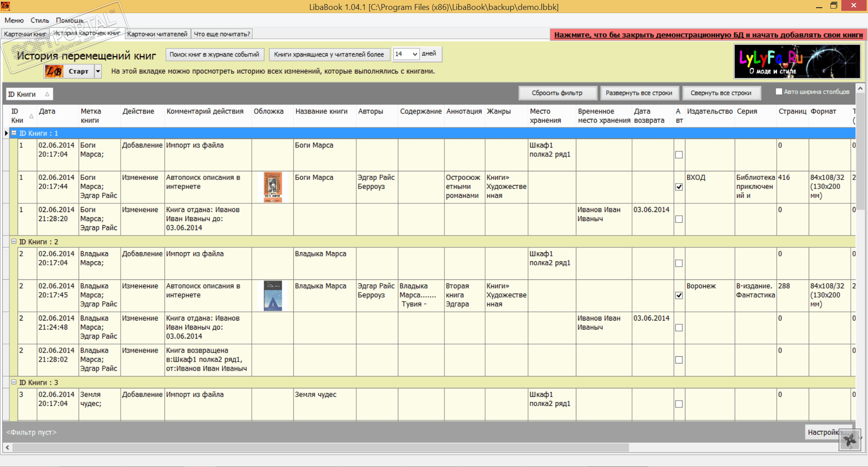Toggle checkbox in the 21:28:02 row
Image resolution: width=868 pixels, height=467 pixels.
click(679, 360)
